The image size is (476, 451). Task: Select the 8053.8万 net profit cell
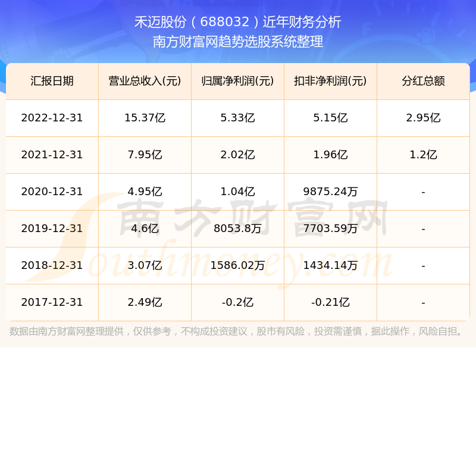237,228
